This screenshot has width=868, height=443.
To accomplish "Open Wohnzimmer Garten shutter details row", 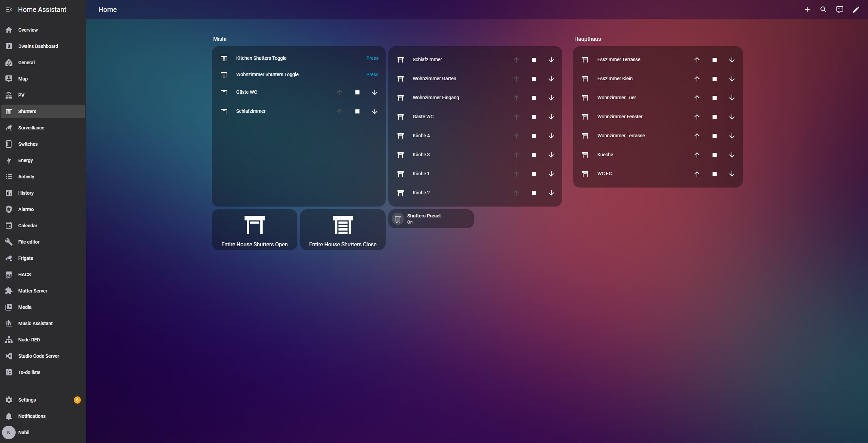I will pyautogui.click(x=434, y=79).
